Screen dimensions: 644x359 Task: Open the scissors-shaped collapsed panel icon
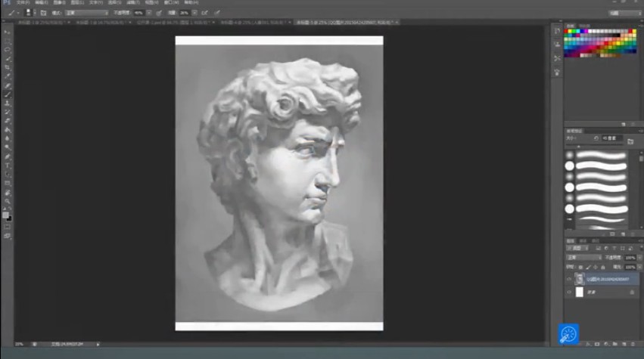pos(557,59)
